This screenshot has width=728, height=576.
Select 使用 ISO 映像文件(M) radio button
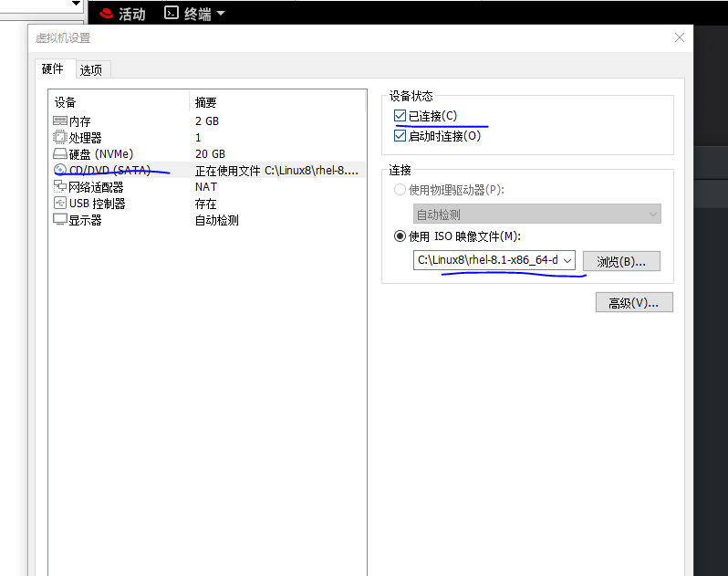pyautogui.click(x=400, y=236)
